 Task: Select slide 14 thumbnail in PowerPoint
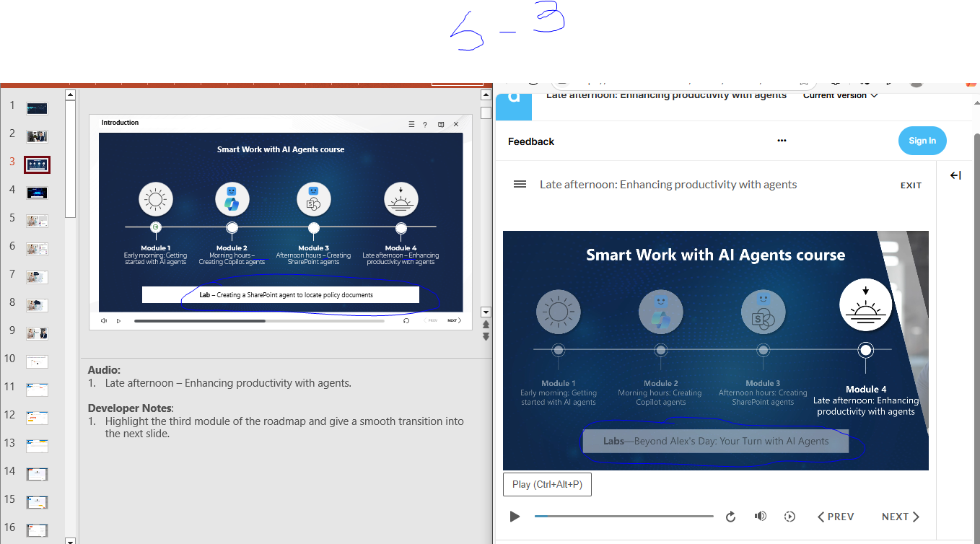(37, 474)
